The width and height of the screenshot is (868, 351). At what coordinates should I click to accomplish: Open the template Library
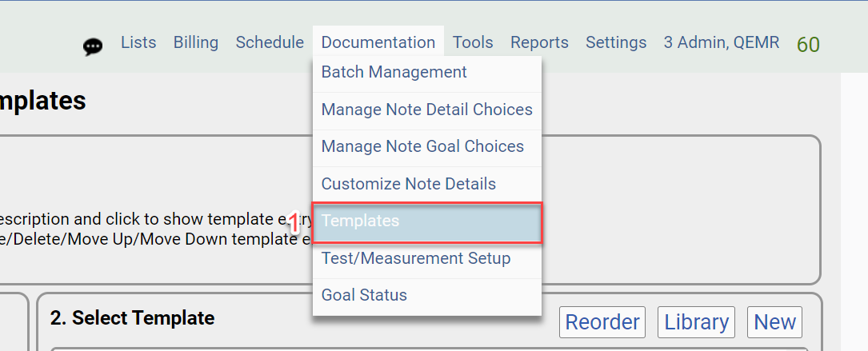(x=697, y=322)
